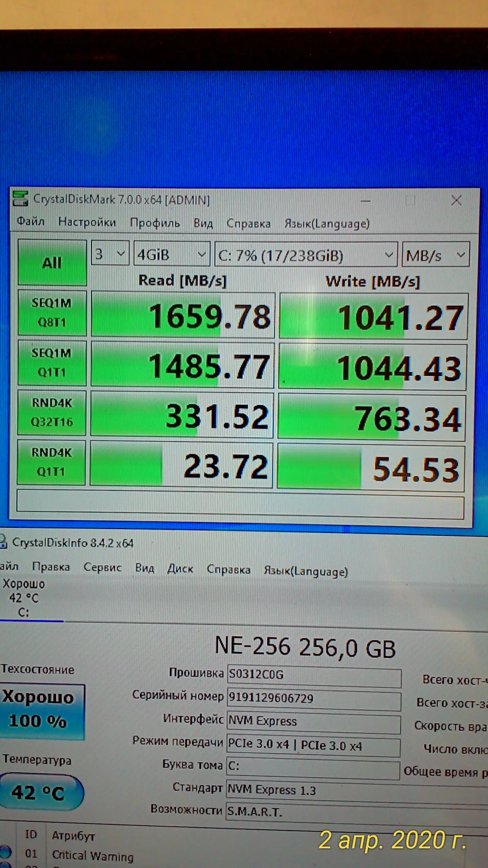The image size is (488, 868).
Task: Click the CrystalDiskInfo app icon in title bar
Action: [3, 541]
